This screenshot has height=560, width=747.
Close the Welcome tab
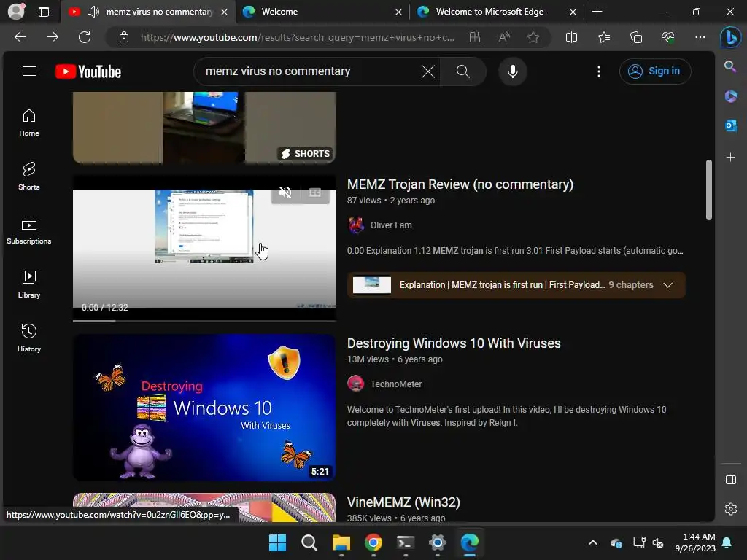pos(398,12)
